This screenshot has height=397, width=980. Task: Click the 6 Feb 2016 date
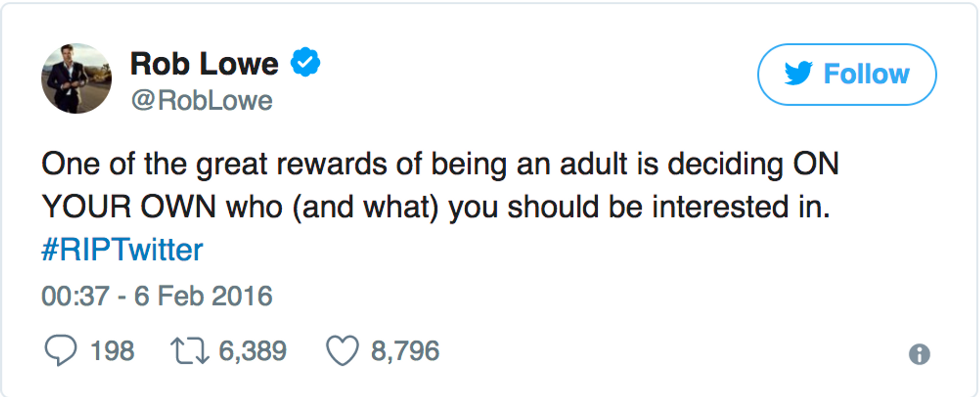(x=204, y=296)
